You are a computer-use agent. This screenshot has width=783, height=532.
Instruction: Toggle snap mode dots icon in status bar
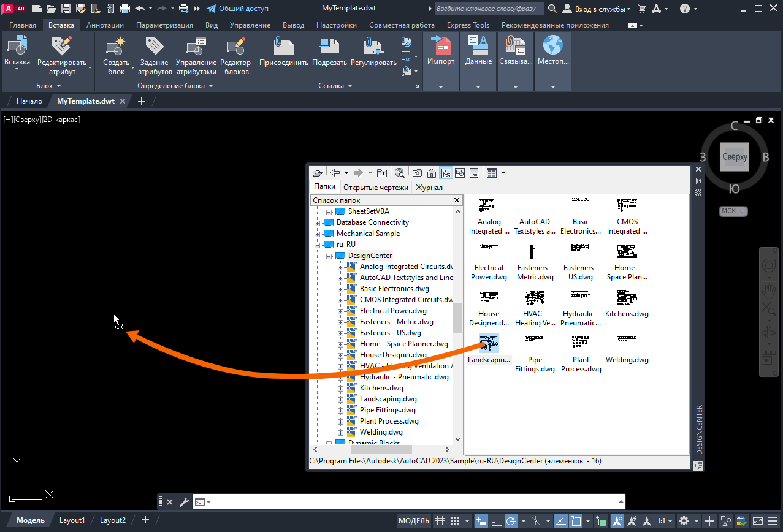point(455,520)
